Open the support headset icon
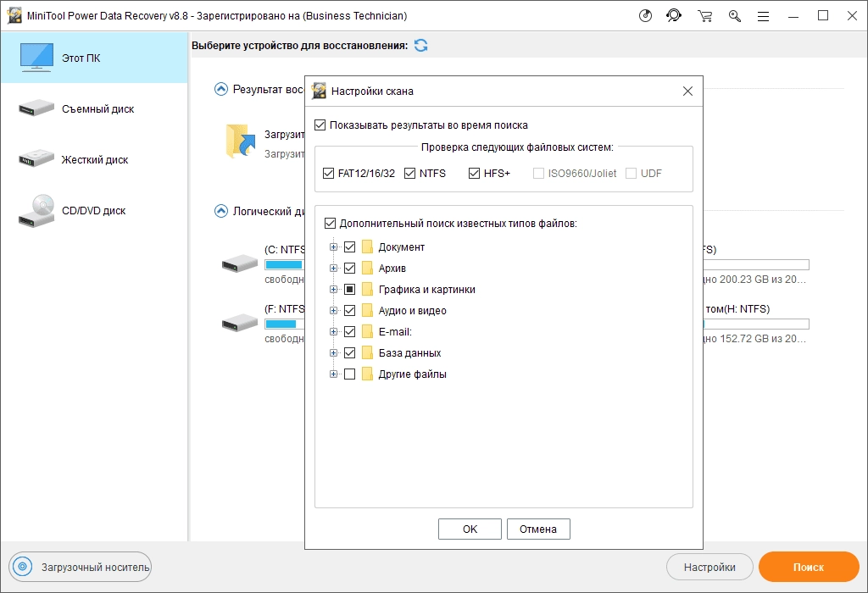This screenshot has height=593, width=868. (x=674, y=16)
